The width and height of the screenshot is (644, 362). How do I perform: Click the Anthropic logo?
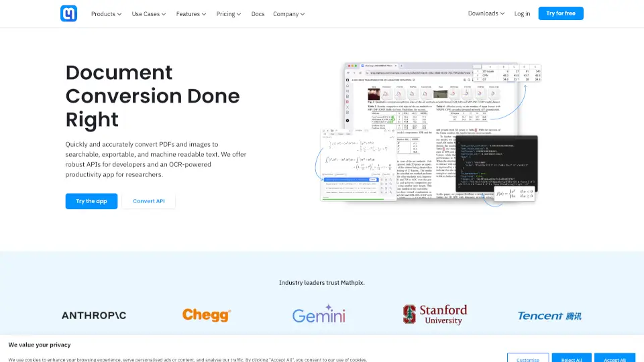(94, 315)
